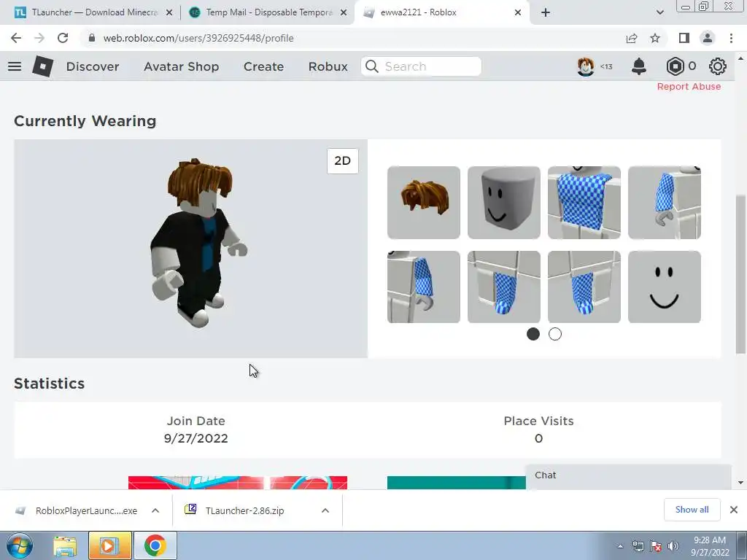Open the Roblox settings gear
This screenshot has width=747, height=560.
tap(718, 66)
